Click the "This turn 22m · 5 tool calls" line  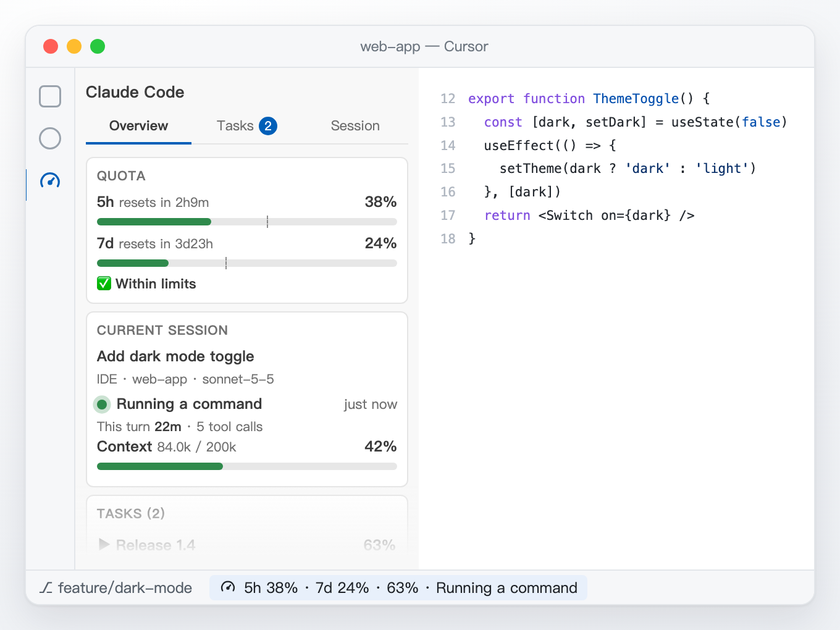point(180,427)
